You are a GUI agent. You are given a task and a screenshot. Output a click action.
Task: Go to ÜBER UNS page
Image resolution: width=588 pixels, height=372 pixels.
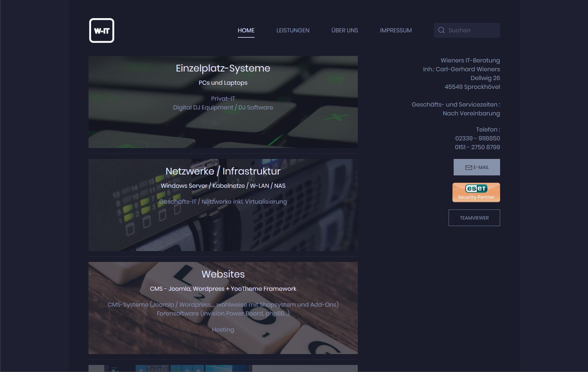pos(345,30)
